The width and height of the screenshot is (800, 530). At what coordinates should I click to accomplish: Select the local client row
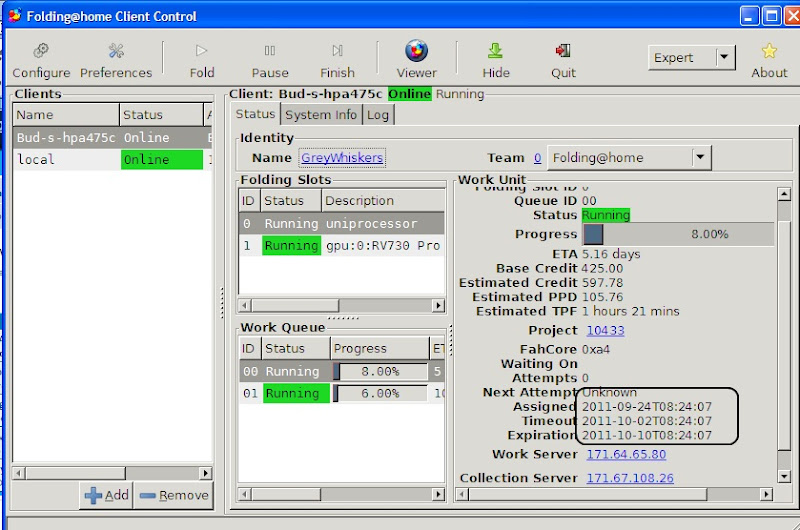112,160
